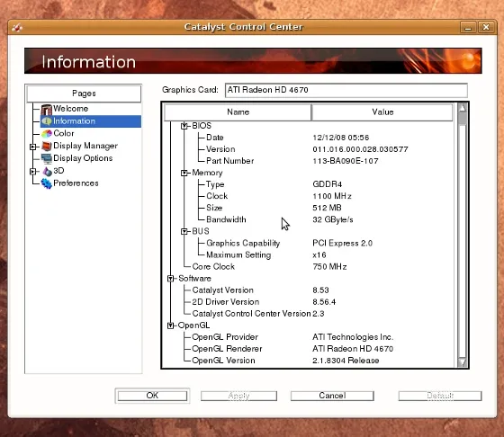This screenshot has height=437, width=504.
Task: Click the value 1100 MHz
Action: point(332,196)
